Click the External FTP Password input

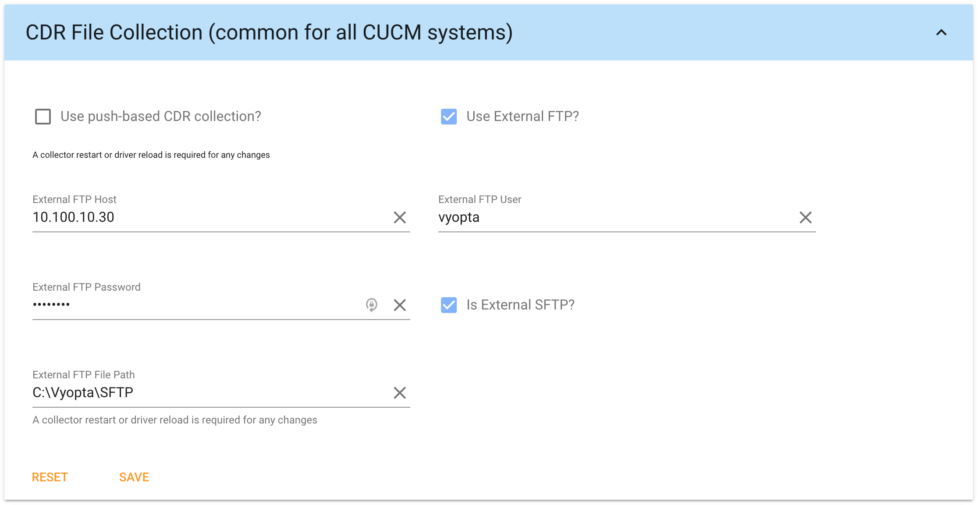[193, 305]
